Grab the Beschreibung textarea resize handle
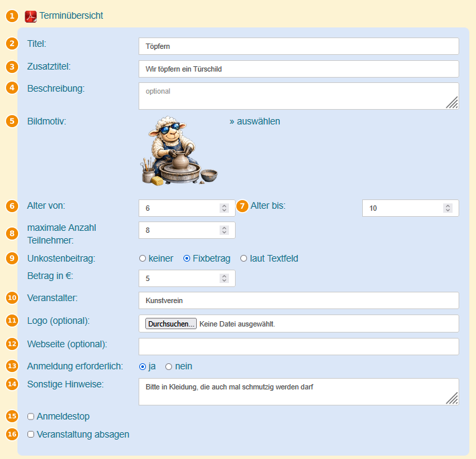 [x=453, y=103]
